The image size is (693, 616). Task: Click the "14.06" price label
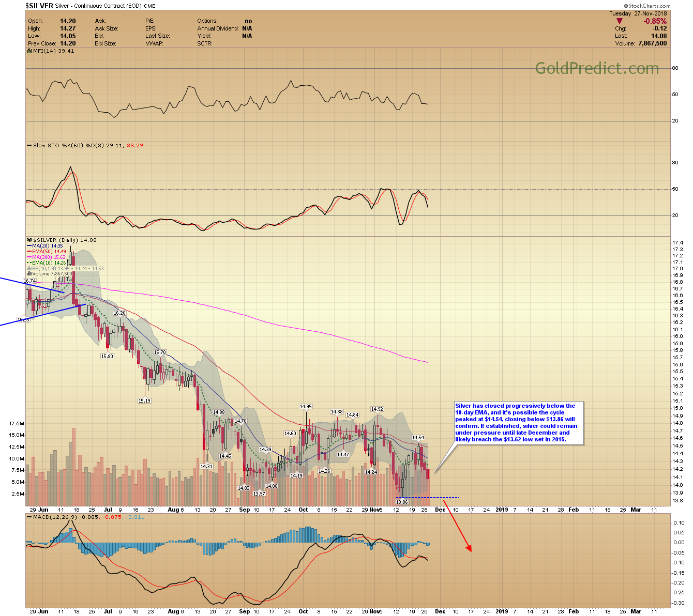(272, 486)
